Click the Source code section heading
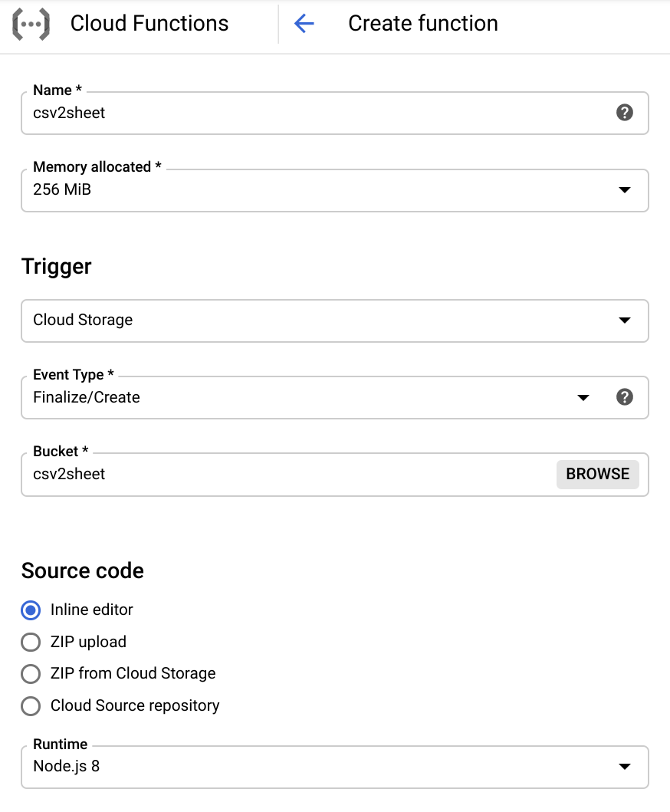The width and height of the screenshot is (670, 812). (x=83, y=571)
